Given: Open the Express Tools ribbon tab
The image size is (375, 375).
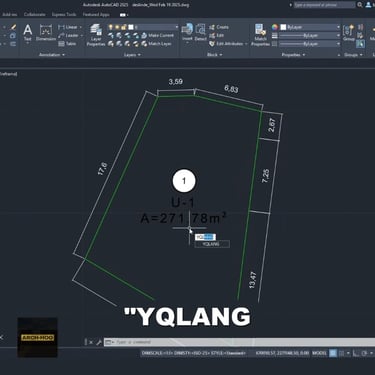Looking at the screenshot, I should (x=64, y=15).
